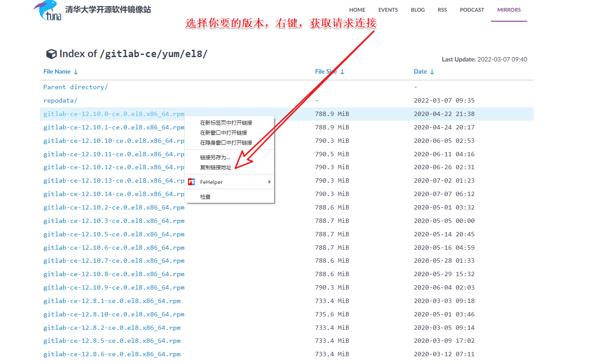Open gitlab-ce-12.10.11 rpm link
This screenshot has height=364, width=600.
click(x=114, y=154)
